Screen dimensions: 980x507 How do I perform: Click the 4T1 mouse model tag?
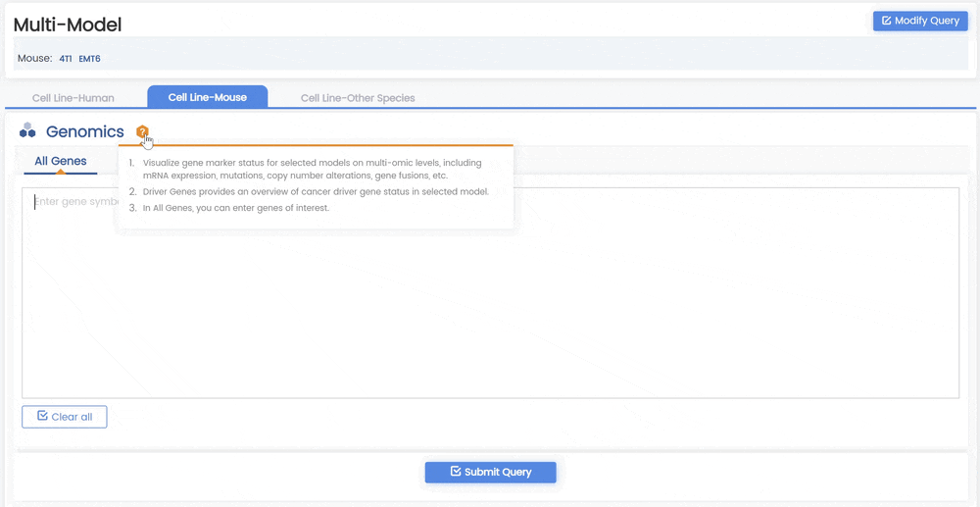[66, 59]
